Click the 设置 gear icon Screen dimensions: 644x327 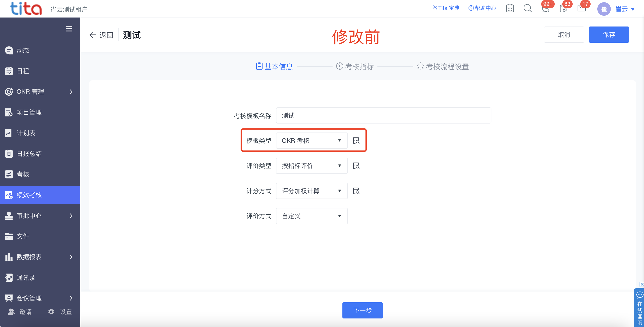pyautogui.click(x=51, y=312)
